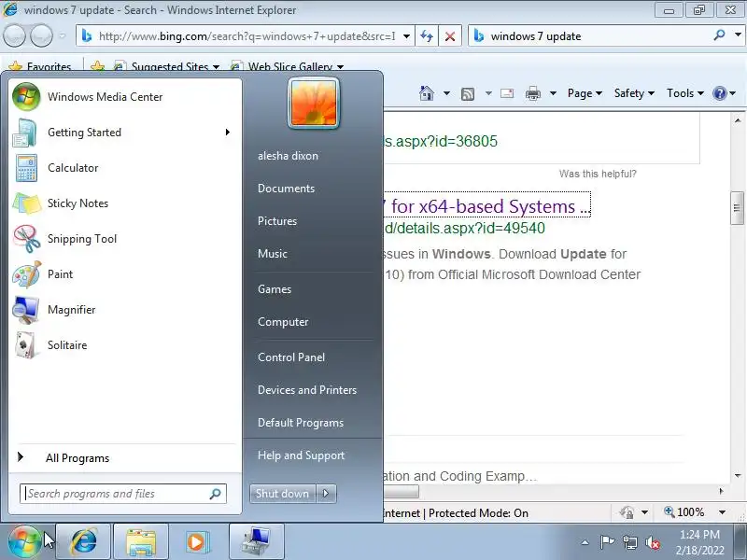This screenshot has width=747, height=560.
Task: Click the network icon in system tray
Action: [x=630, y=542]
